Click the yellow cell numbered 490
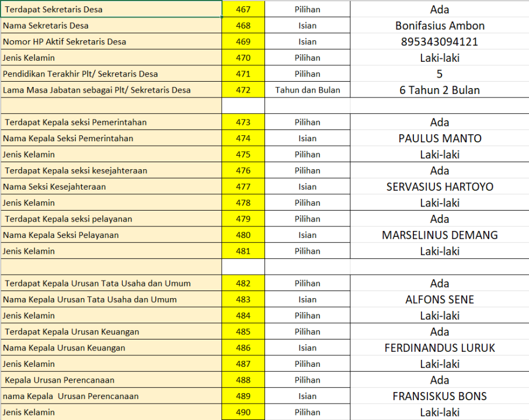This screenshot has width=529, height=420. point(243,412)
